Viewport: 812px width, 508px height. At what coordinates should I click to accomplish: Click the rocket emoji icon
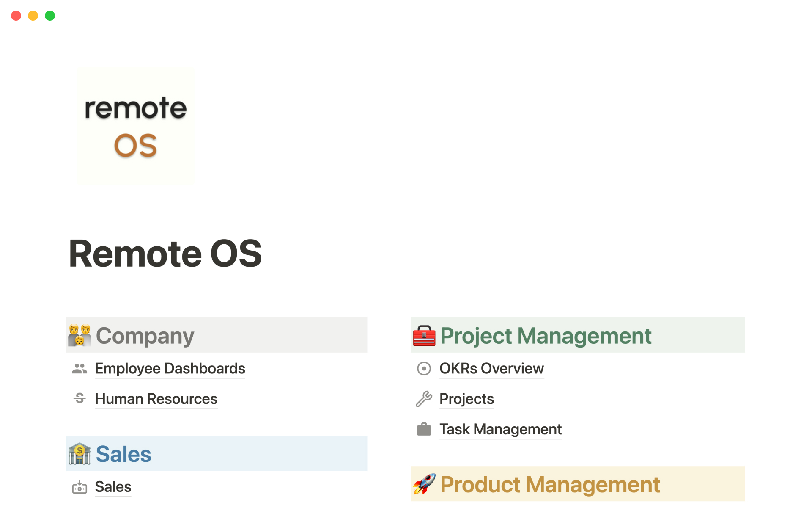point(424,484)
